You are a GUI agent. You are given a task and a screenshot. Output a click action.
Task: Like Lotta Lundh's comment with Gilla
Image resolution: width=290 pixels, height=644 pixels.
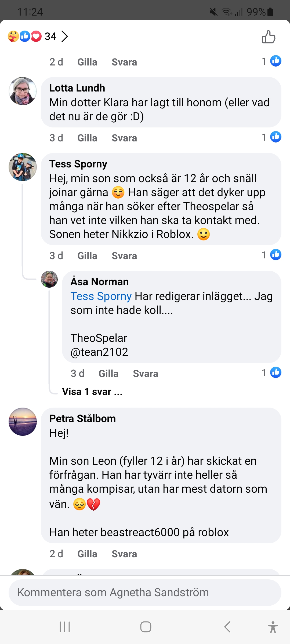[87, 138]
